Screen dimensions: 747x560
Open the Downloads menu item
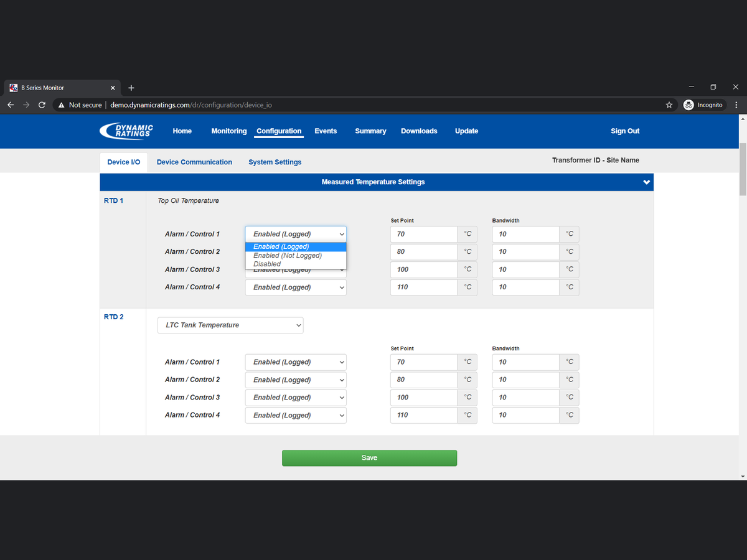[419, 131]
